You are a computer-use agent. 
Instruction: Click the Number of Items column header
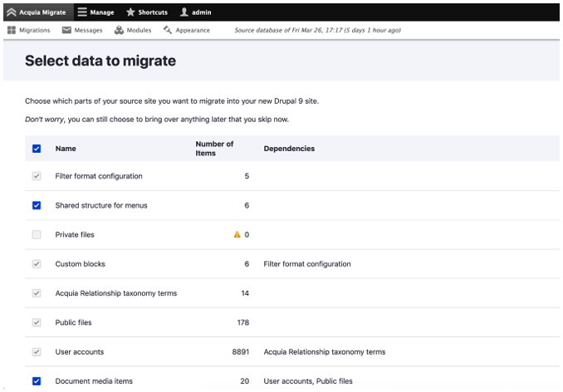click(214, 149)
